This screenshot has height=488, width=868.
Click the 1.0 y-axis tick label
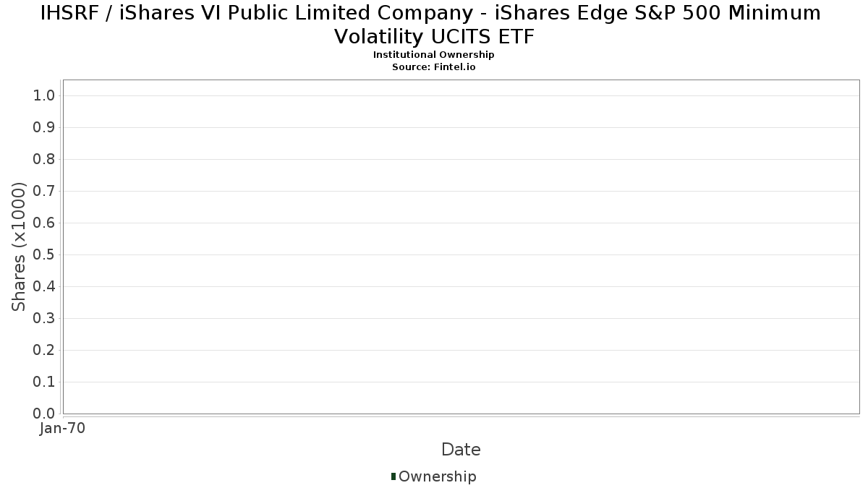45,96
